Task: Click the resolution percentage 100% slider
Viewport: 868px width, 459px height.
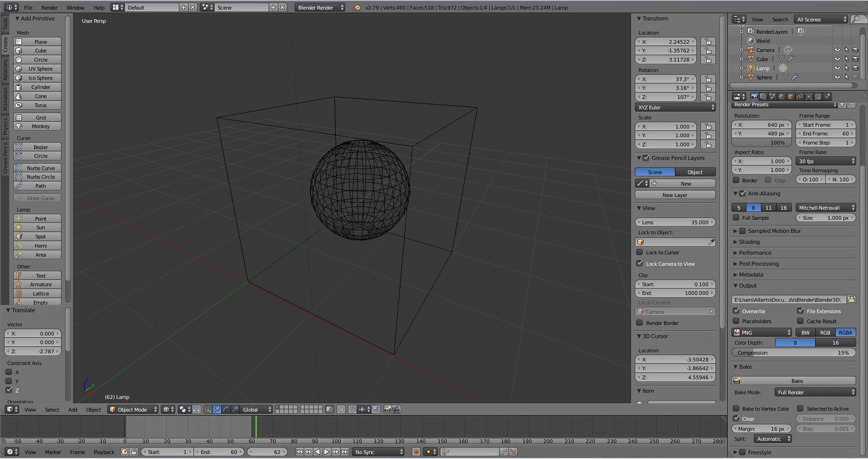Action: (762, 143)
